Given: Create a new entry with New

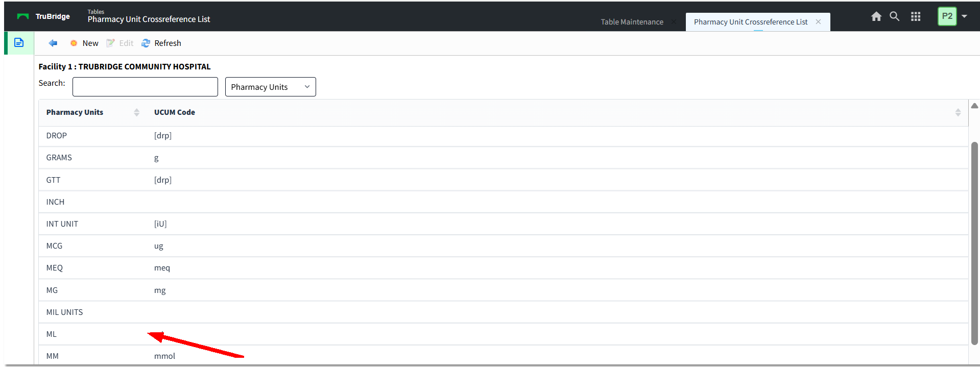Looking at the screenshot, I should coord(84,43).
